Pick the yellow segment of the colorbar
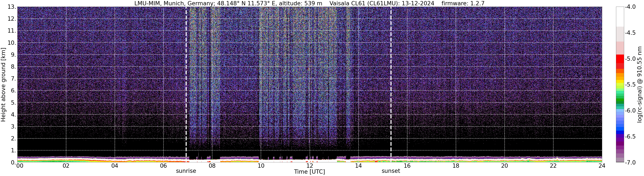The image size is (644, 176). point(620,82)
